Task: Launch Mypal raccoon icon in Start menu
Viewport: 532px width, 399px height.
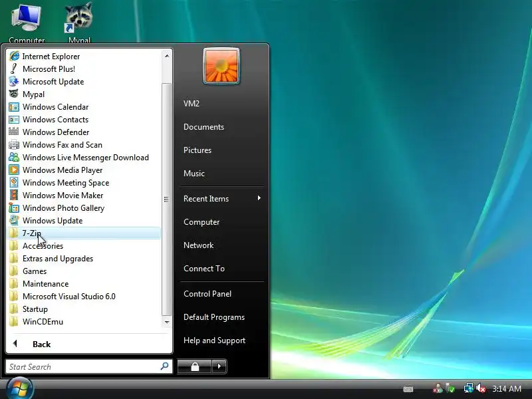Action: [14, 94]
